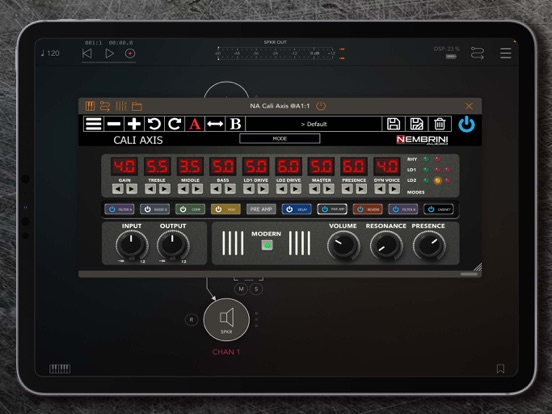Close the NA Cali Axis plugin window
552x414 pixels.
click(469, 106)
